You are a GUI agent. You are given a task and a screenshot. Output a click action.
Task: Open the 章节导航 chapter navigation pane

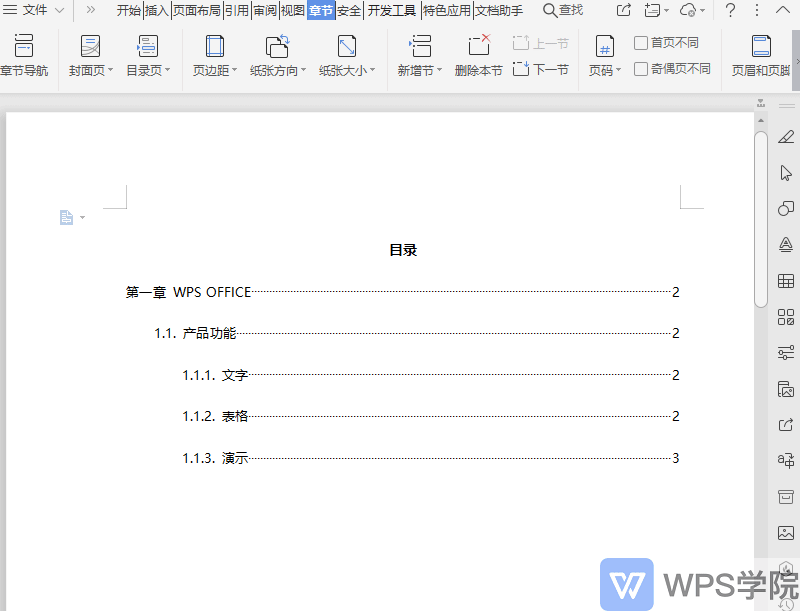24,55
